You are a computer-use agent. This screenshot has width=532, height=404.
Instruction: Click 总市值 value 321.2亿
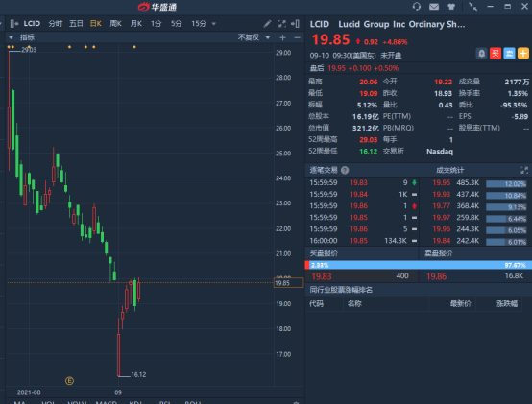(366, 129)
